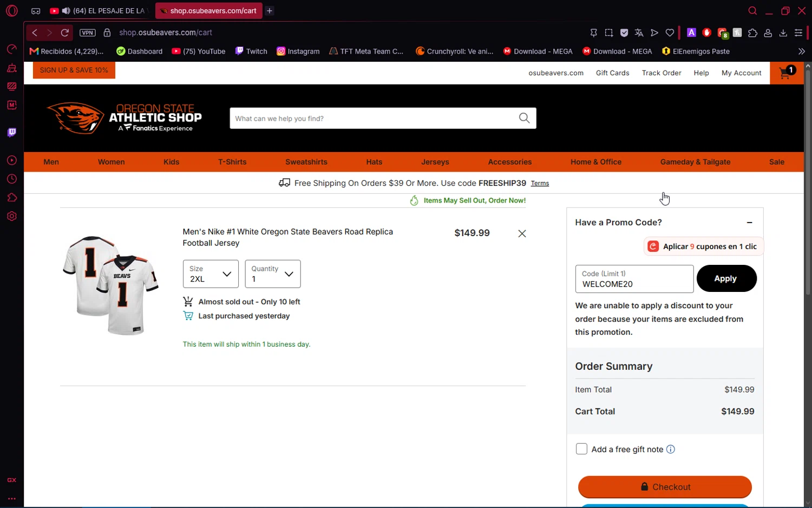
Task: Open the jersey product title link
Action: [x=288, y=237]
